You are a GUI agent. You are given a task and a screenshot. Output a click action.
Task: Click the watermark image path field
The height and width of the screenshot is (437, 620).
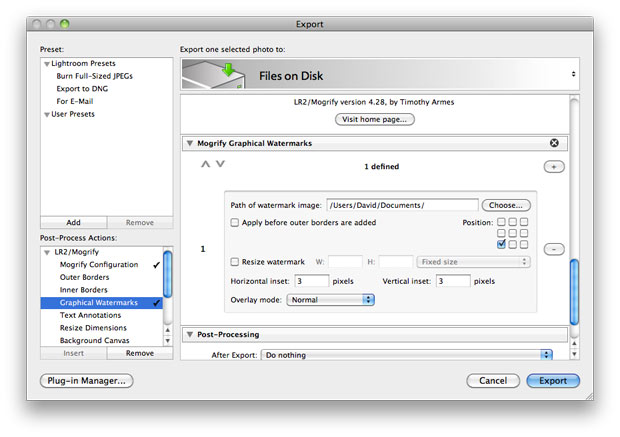pyautogui.click(x=402, y=205)
